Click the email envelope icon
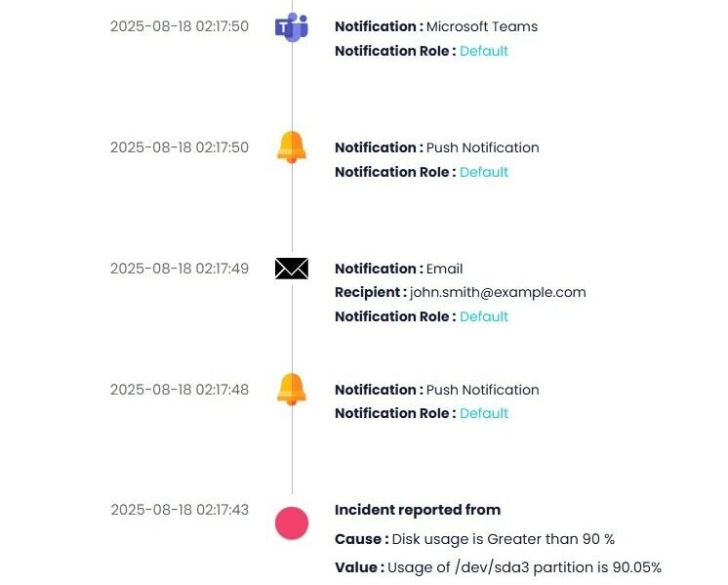 coord(291,269)
